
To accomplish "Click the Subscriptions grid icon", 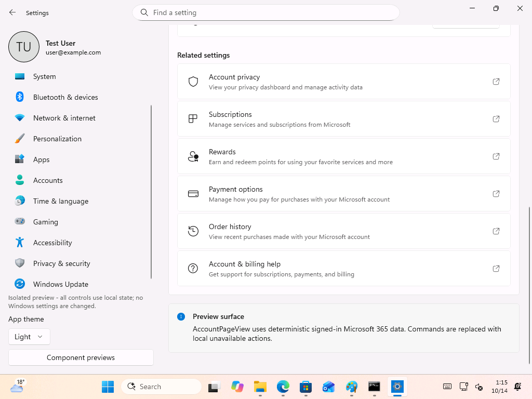I will [193, 119].
